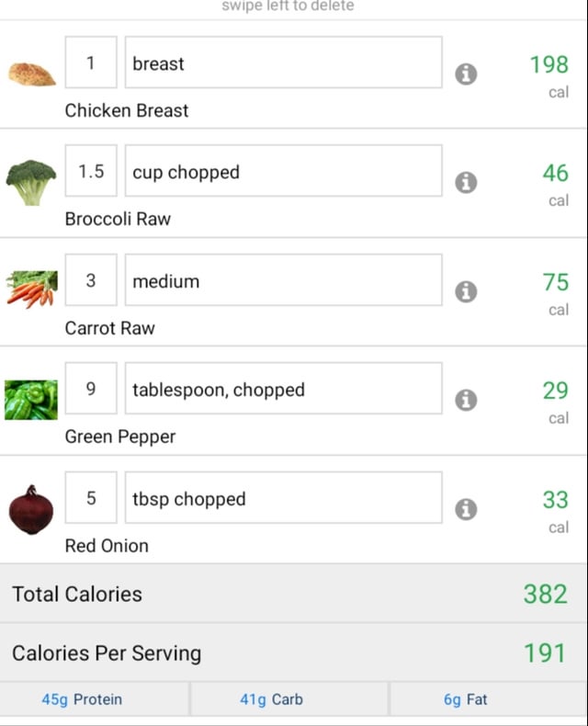Viewport: 588px width, 726px height.
Task: Show info for Green Pepper
Action: (466, 400)
